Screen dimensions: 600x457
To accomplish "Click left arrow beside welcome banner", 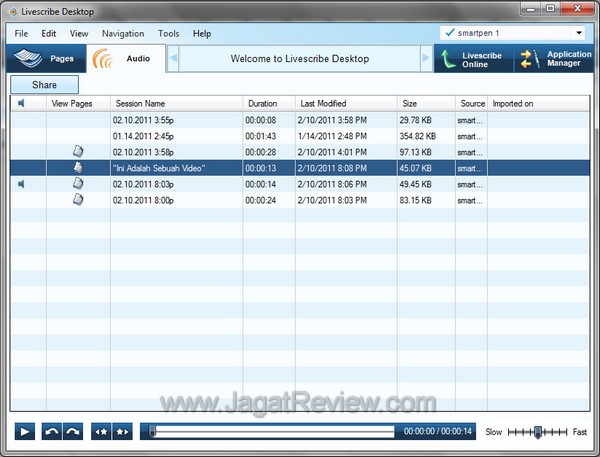I will 173,59.
